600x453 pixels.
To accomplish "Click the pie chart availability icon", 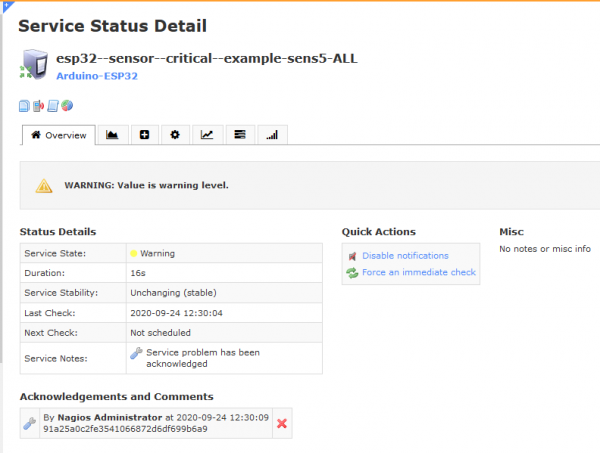I will 67,105.
